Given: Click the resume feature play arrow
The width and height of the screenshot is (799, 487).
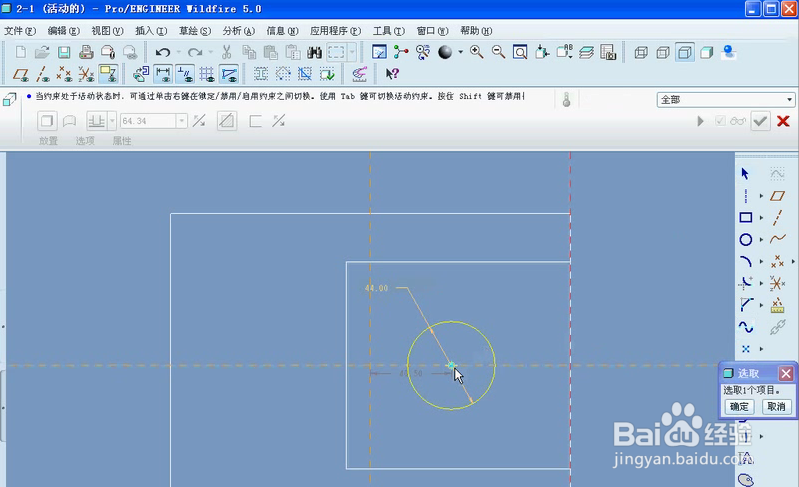Looking at the screenshot, I should point(701,121).
